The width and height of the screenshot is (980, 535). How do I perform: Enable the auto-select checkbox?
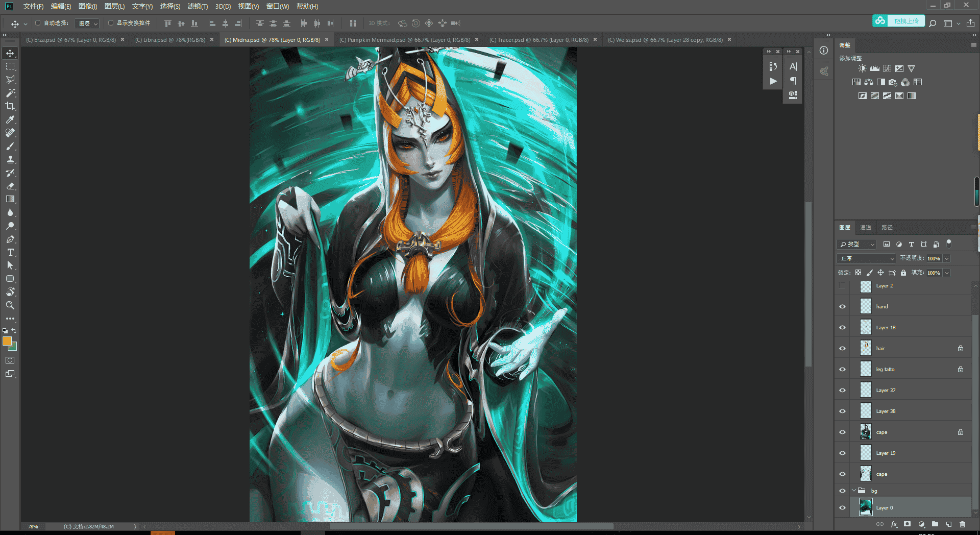[x=38, y=23]
